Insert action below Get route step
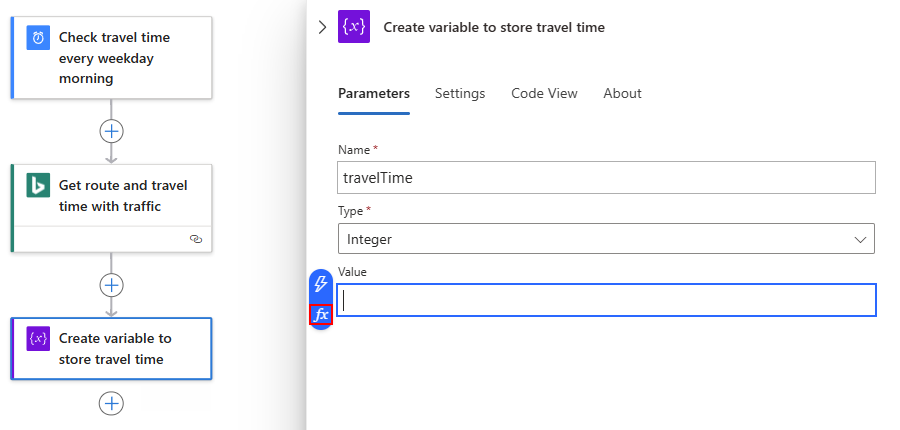 point(111,285)
